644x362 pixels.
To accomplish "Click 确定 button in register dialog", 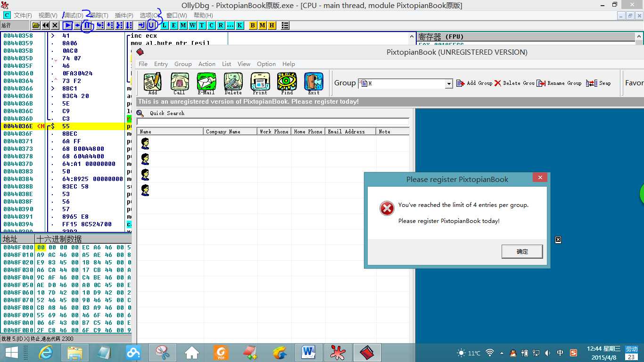I will pos(522,252).
